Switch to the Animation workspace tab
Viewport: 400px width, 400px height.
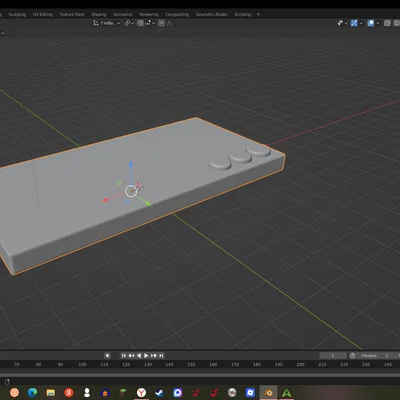123,14
